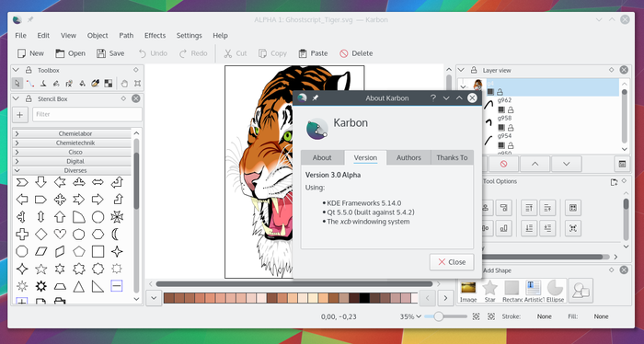Screen dimensions: 644x344
Task: Toggle lock on Stencil Box panel
Action: click(29, 98)
